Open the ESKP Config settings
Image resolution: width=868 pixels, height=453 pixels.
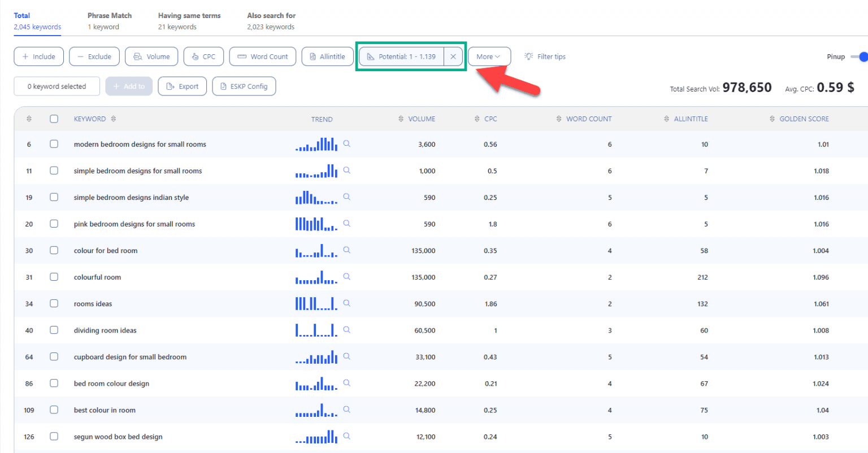244,86
